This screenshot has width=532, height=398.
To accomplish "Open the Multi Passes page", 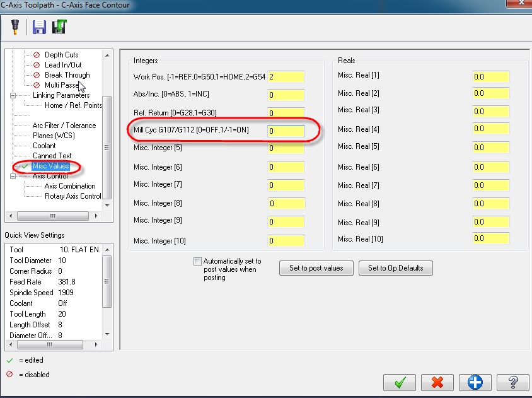I will pyautogui.click(x=62, y=85).
